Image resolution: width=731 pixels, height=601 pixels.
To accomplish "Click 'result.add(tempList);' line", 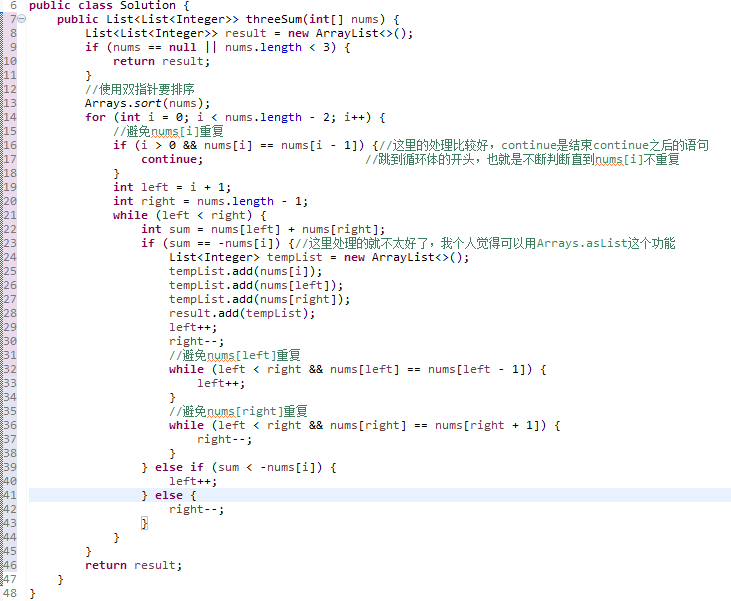I will pyautogui.click(x=242, y=313).
